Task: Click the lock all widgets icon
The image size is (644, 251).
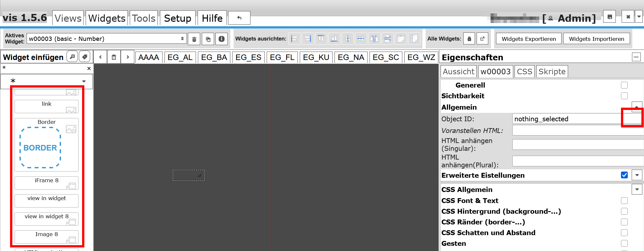Action: (469, 39)
